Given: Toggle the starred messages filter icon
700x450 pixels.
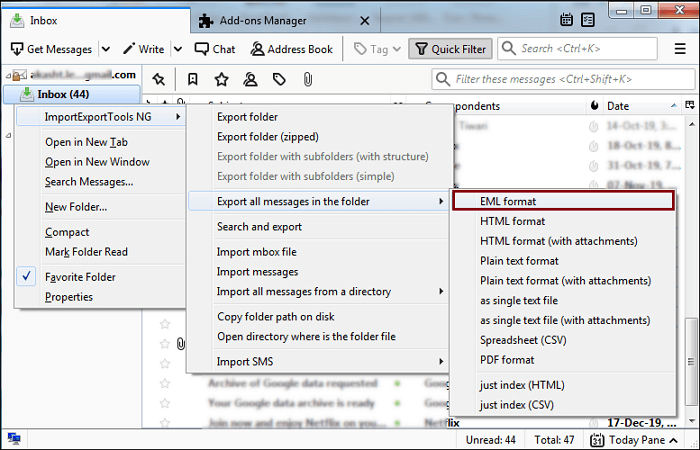Looking at the screenshot, I should pyautogui.click(x=221, y=79).
